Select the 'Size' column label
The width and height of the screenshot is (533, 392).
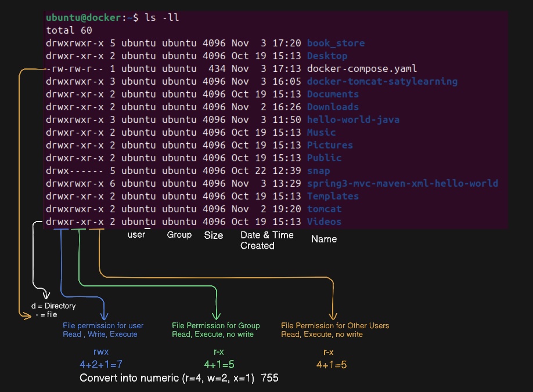(213, 235)
